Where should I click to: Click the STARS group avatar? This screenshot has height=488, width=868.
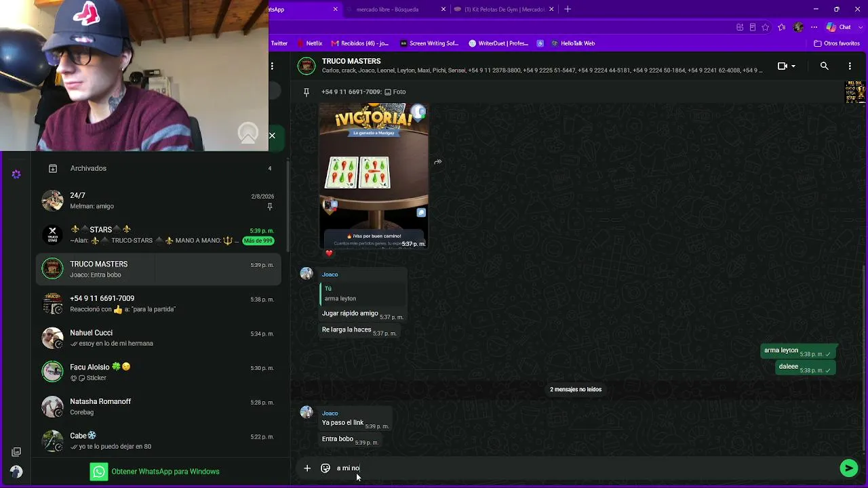tap(52, 235)
